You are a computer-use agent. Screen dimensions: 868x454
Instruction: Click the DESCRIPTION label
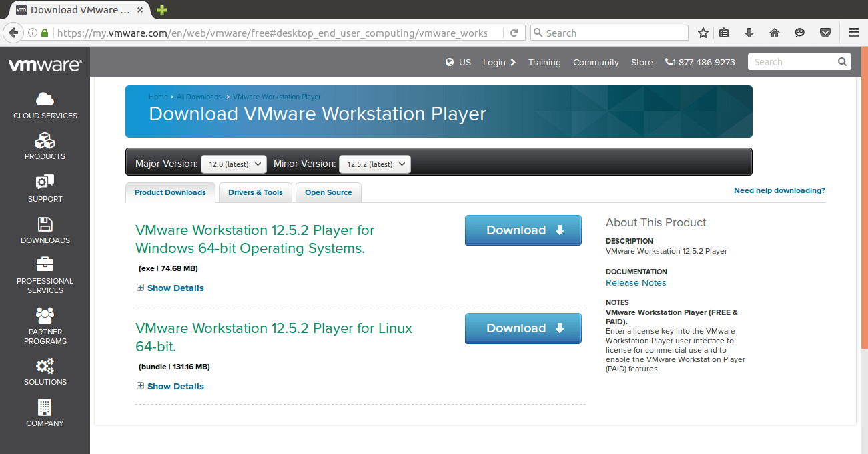point(629,241)
